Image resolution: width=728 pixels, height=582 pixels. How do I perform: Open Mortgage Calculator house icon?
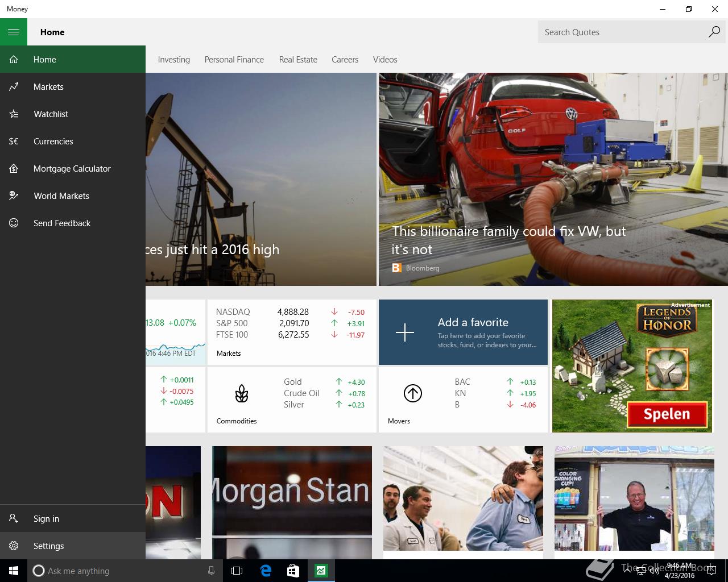click(x=14, y=168)
